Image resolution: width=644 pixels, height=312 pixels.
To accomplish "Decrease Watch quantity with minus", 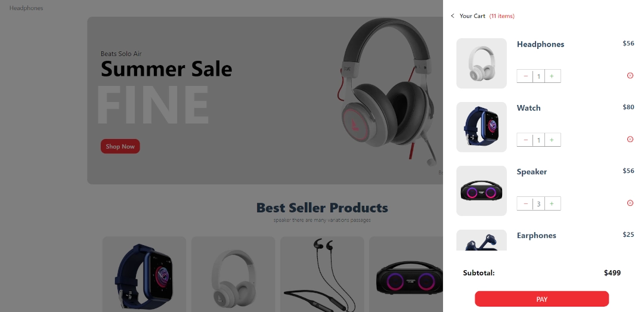I will pyautogui.click(x=525, y=140).
